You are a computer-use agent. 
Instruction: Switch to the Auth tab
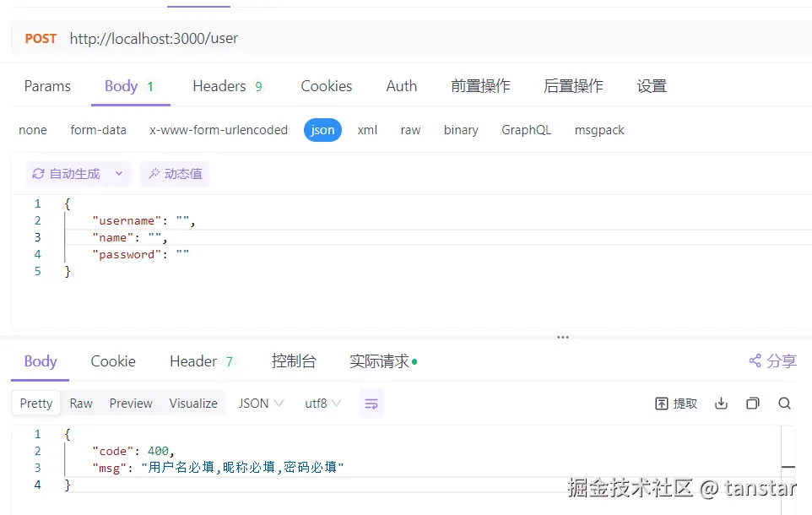pyautogui.click(x=401, y=86)
